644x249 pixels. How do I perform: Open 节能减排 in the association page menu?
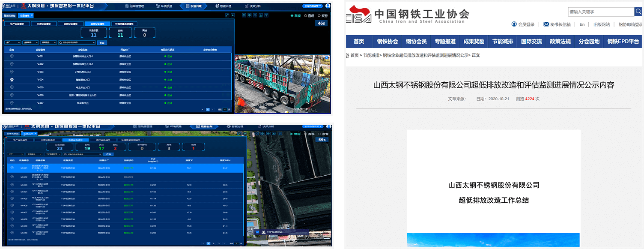(x=503, y=42)
